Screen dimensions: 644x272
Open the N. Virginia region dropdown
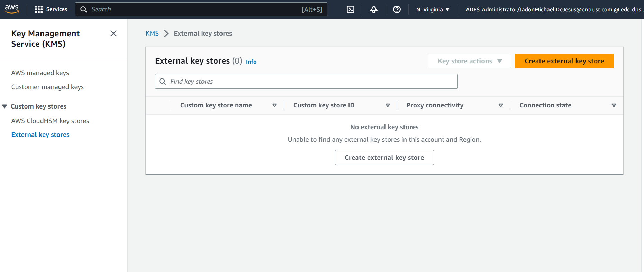[433, 9]
